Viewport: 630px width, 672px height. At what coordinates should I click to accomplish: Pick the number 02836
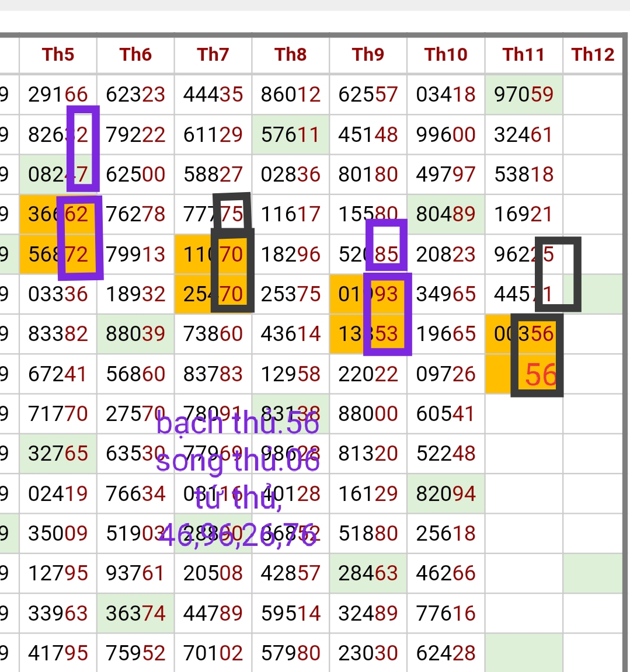pyautogui.click(x=291, y=175)
